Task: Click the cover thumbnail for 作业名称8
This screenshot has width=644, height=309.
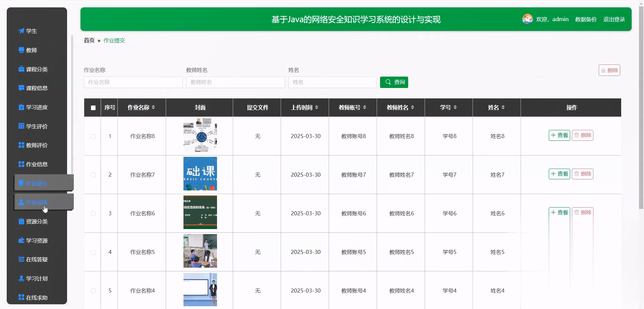Action: [x=200, y=135]
